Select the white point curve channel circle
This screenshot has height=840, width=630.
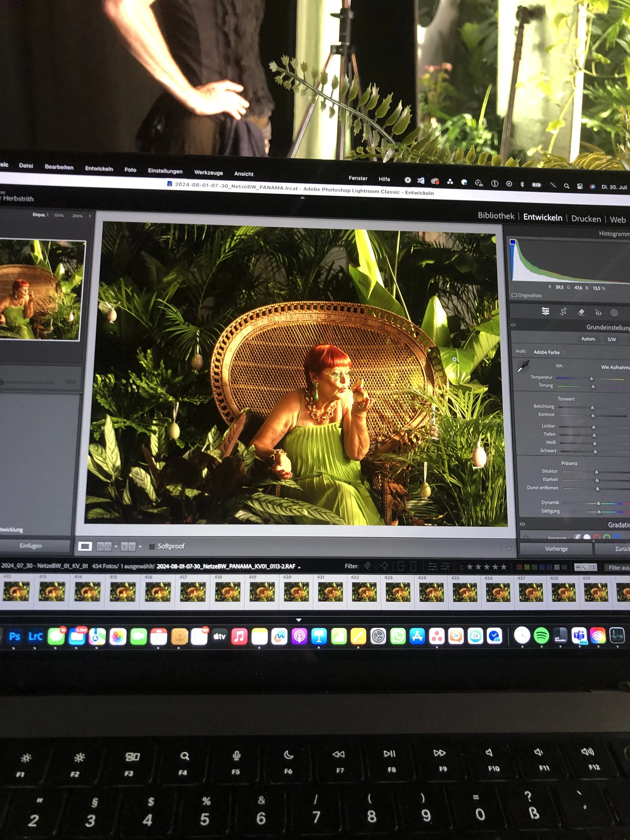point(587,537)
